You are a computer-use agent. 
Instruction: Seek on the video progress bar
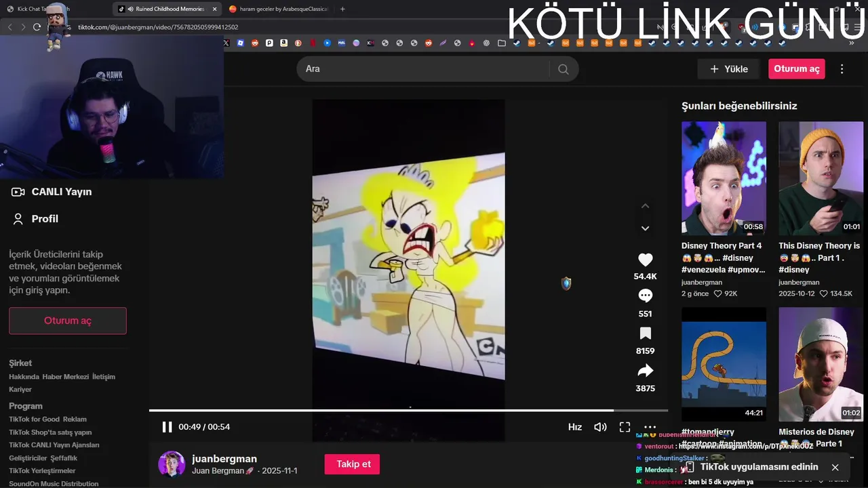click(408, 410)
